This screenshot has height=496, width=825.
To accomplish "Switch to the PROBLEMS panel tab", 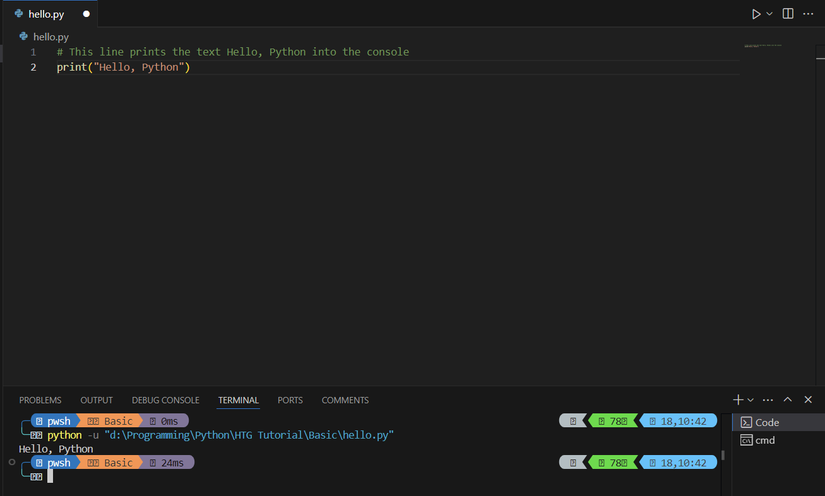I will tap(40, 400).
